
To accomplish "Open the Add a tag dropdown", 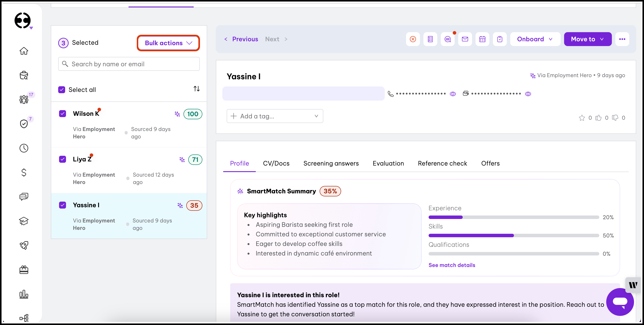I will click(x=275, y=116).
